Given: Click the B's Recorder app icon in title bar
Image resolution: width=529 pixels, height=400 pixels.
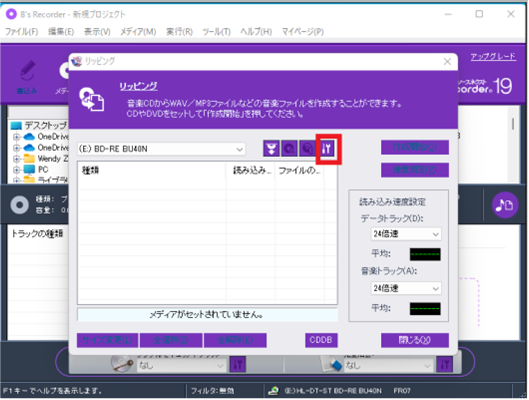Looking at the screenshot, I should (x=11, y=14).
